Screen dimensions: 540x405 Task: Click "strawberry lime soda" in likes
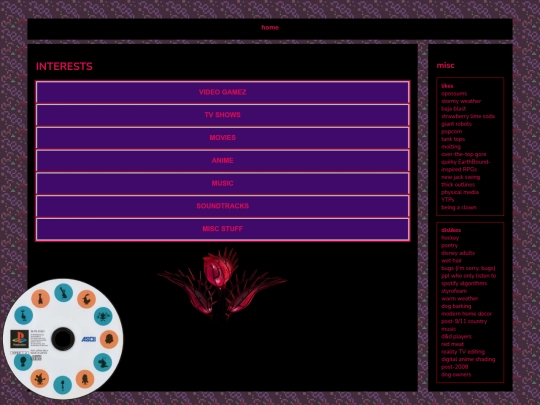click(468, 116)
